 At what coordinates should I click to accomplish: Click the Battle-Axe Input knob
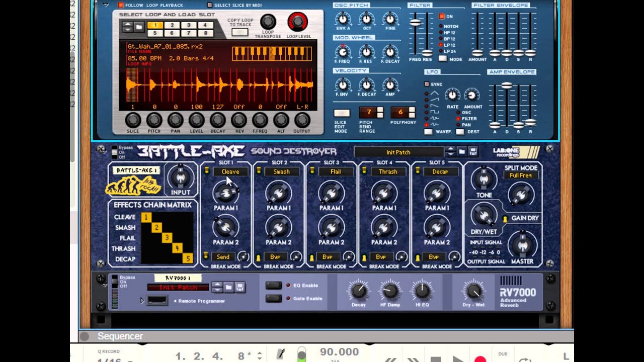tap(180, 177)
